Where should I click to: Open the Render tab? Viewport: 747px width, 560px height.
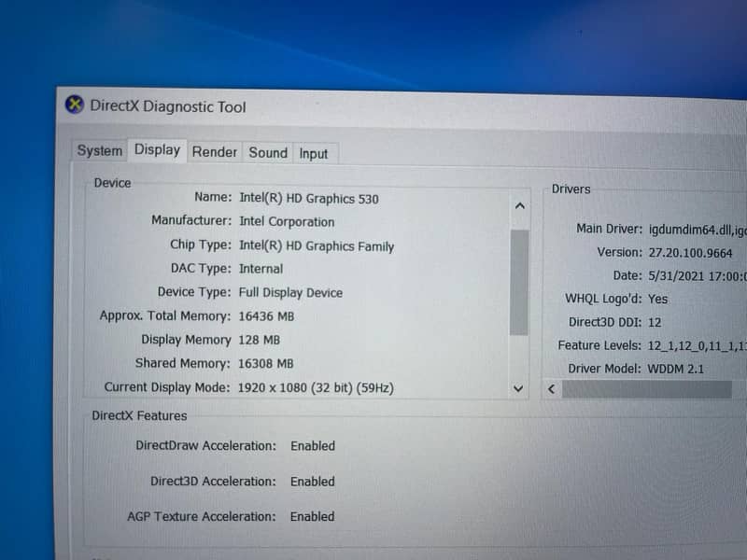(x=215, y=152)
